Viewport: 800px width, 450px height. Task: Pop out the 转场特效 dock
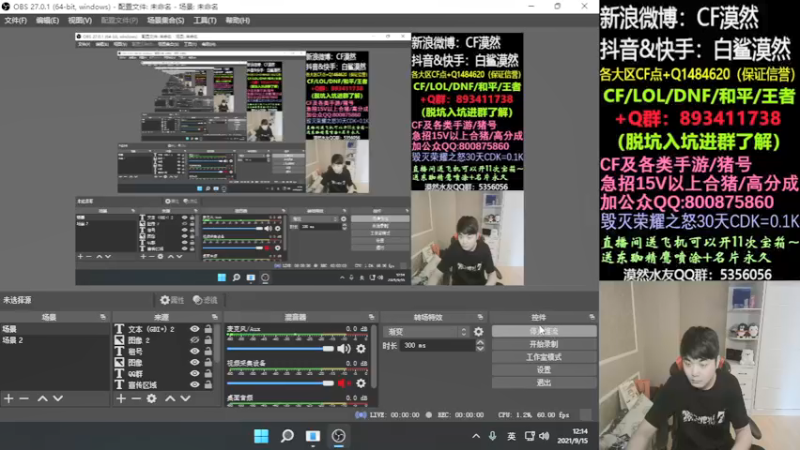tap(480, 317)
